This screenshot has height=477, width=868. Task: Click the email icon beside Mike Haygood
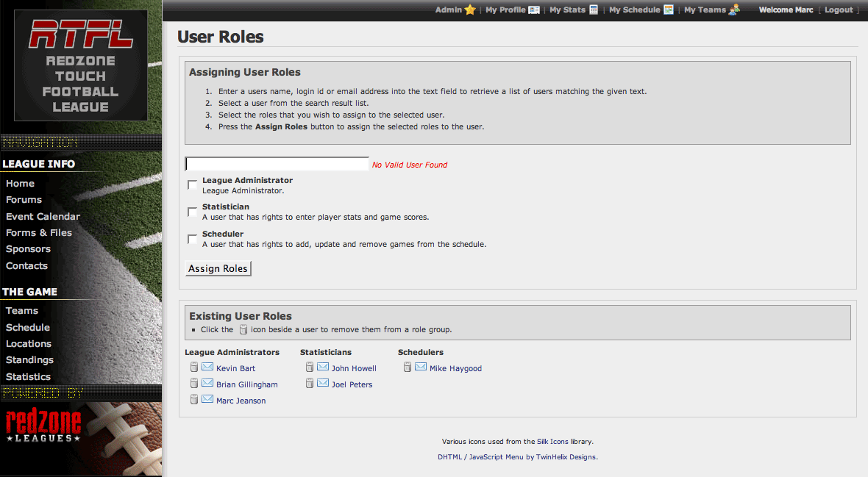click(421, 367)
